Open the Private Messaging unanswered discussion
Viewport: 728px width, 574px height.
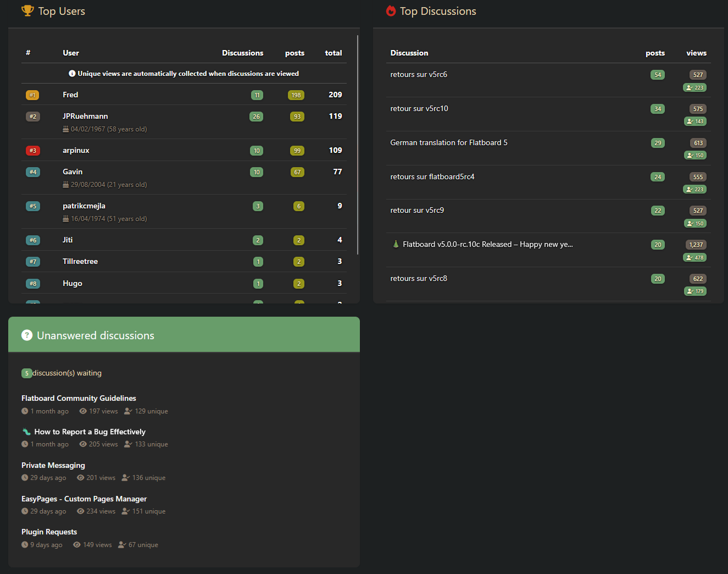point(53,465)
